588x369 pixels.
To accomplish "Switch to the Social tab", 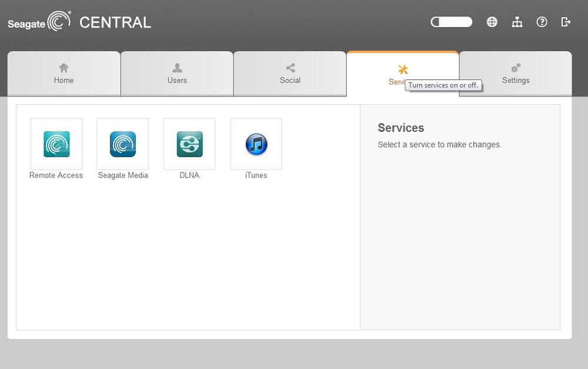I will pyautogui.click(x=290, y=74).
